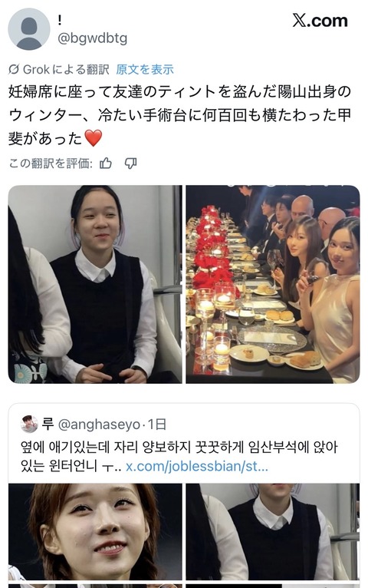
Task: Open quoted tweet's close-up face photo
Action: tap(95, 531)
